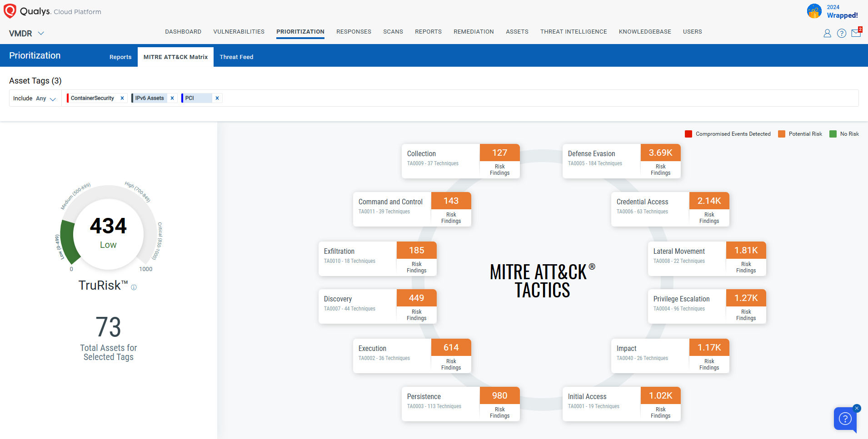Click the help question mark icon in header
868x439 pixels.
(x=841, y=33)
